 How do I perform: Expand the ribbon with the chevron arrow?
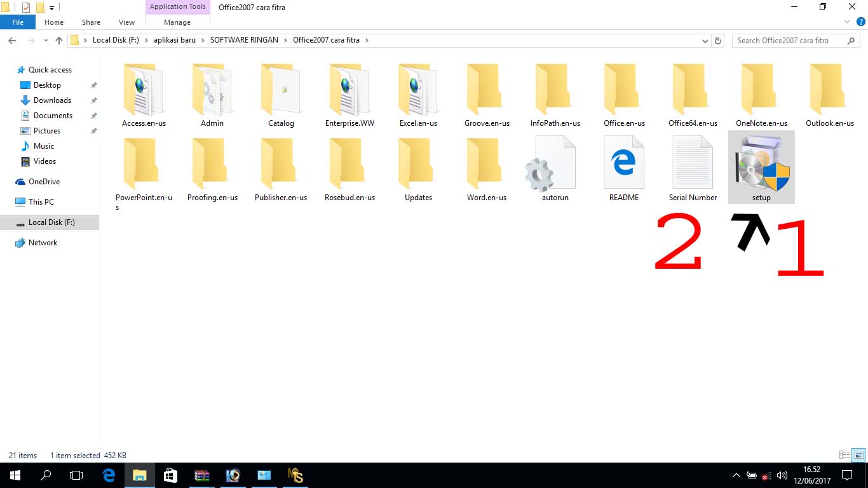click(x=846, y=22)
